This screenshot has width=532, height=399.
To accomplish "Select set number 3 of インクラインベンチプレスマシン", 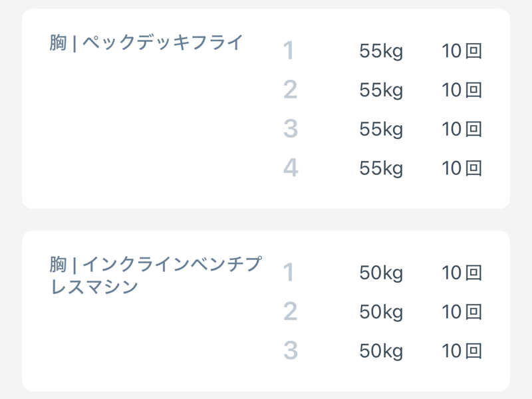I will (x=290, y=350).
